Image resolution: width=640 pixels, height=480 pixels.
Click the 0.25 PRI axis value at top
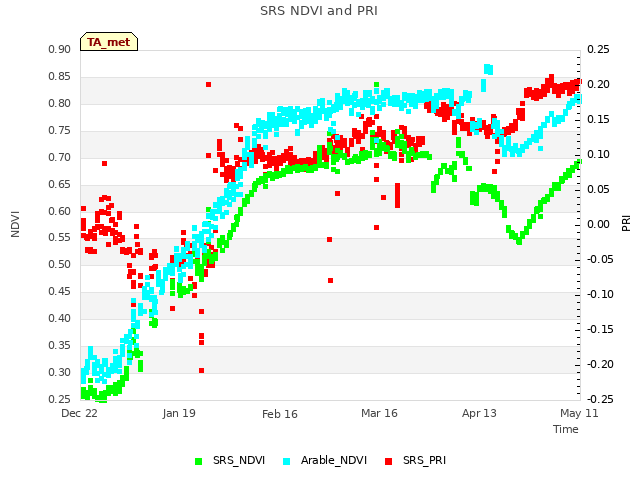pos(598,50)
